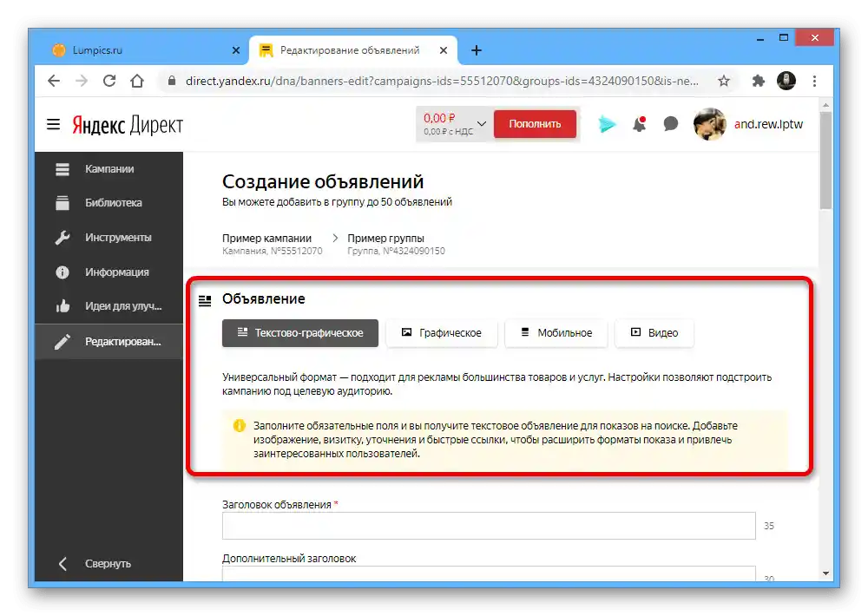Click the lock site-info icon
868x616 pixels.
click(x=172, y=82)
